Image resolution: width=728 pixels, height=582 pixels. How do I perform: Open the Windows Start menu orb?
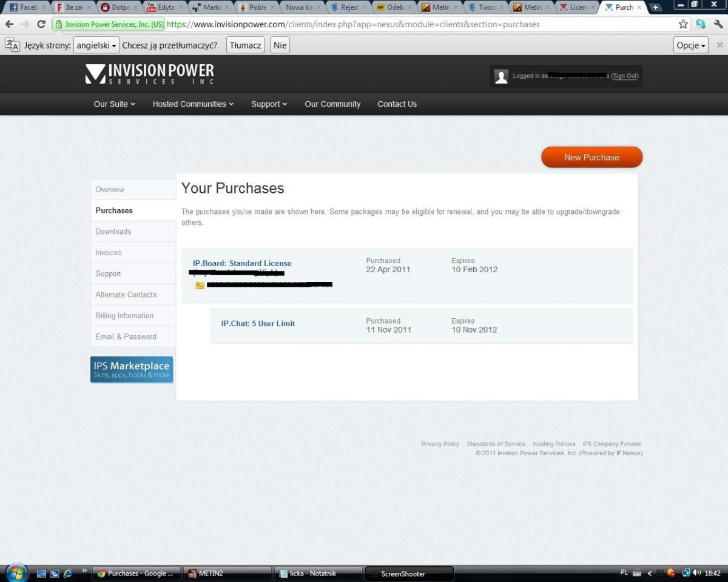coord(16,572)
